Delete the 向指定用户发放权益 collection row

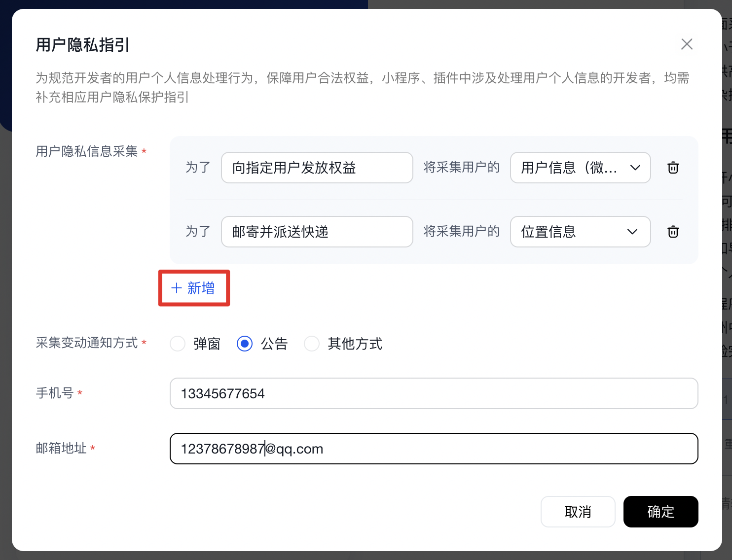[x=673, y=168]
